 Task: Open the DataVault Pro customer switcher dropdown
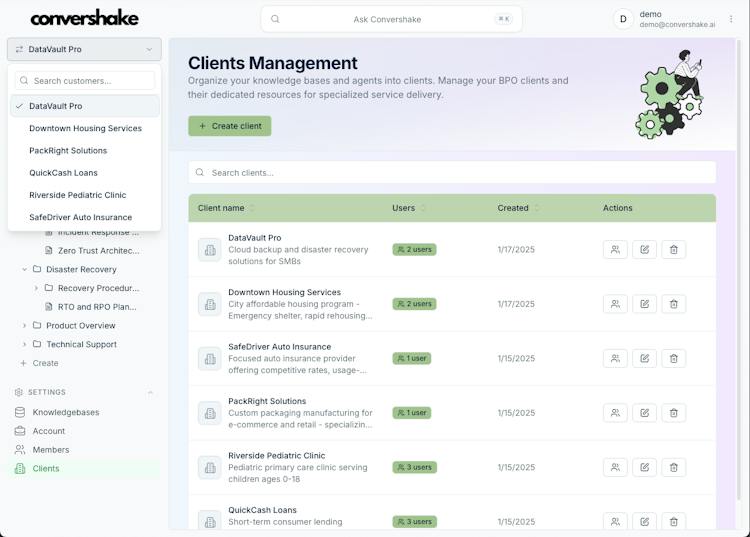[x=84, y=49]
